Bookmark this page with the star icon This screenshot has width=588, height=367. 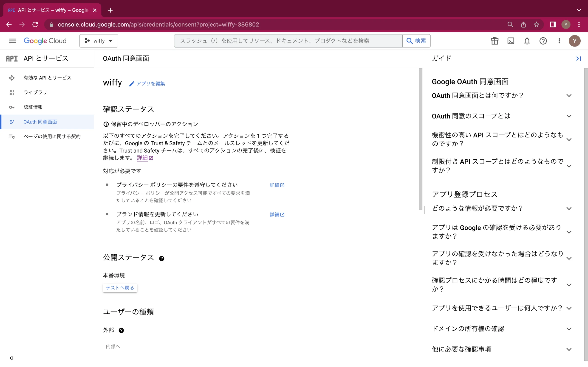point(537,25)
